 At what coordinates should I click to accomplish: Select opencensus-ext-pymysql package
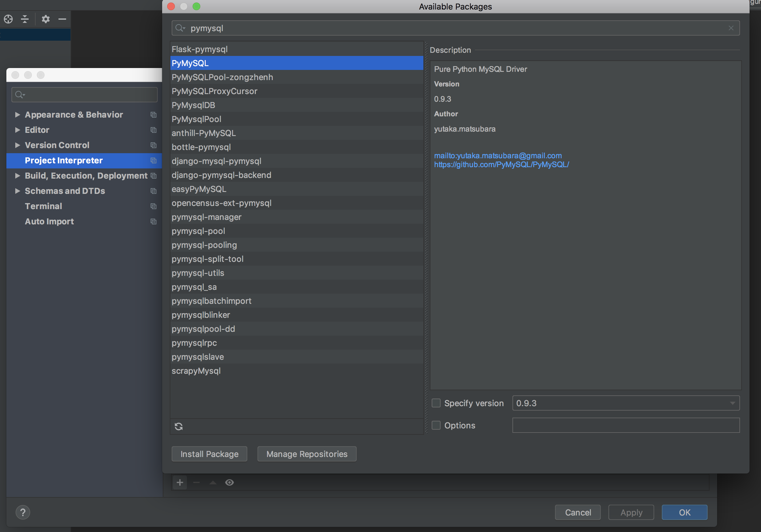click(297, 203)
